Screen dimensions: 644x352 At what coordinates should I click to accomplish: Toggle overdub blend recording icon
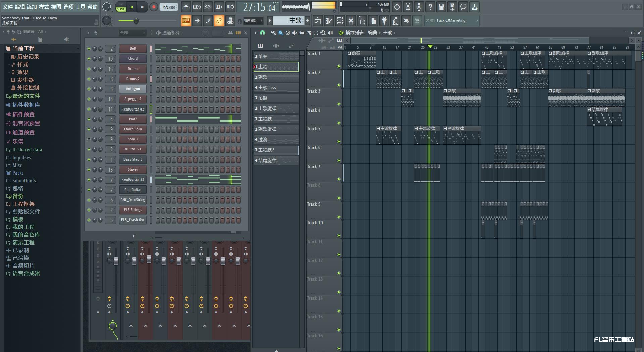click(x=219, y=7)
